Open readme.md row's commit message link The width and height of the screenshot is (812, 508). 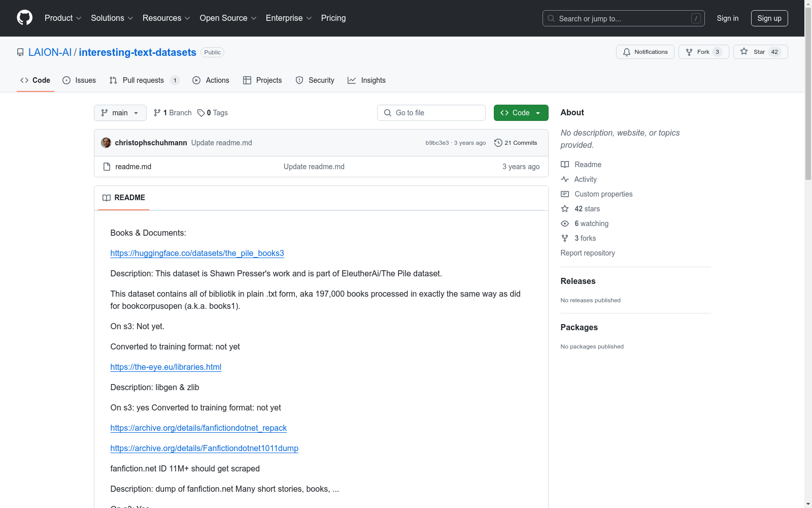point(314,167)
